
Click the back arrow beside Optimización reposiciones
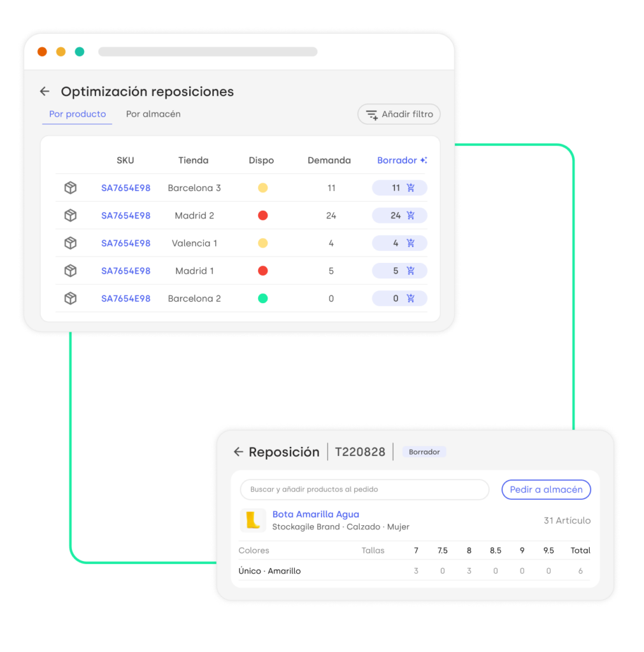44,91
